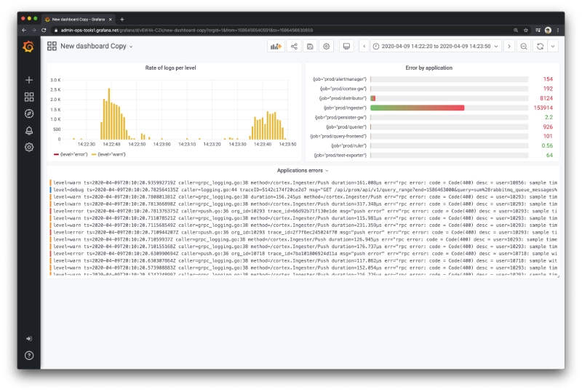Viewport: 582px width, 392px height.
Task: Shift time range backward with left arrow
Action: coord(364,47)
